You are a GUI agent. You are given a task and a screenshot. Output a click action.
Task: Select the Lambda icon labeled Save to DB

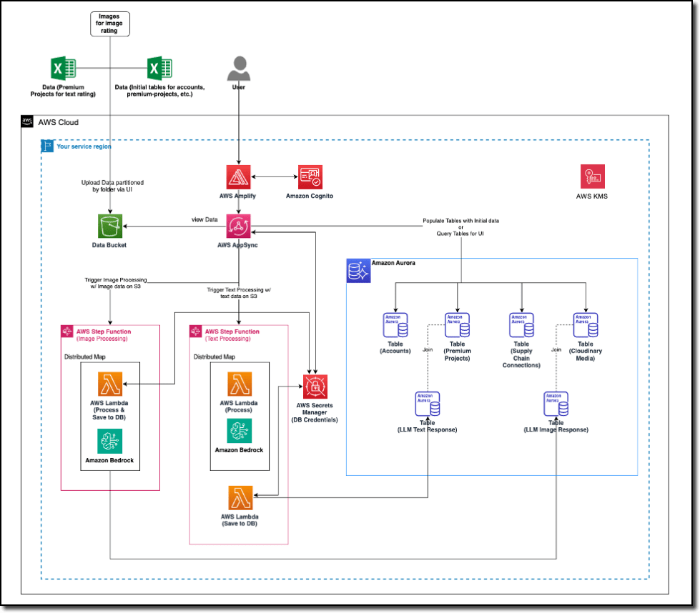point(240,497)
